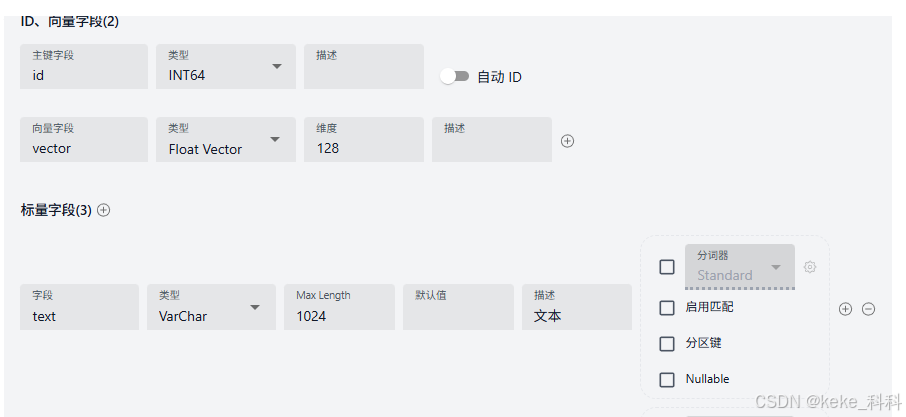The image size is (906, 417).
Task: Add a field after the text row
Action: pos(845,309)
